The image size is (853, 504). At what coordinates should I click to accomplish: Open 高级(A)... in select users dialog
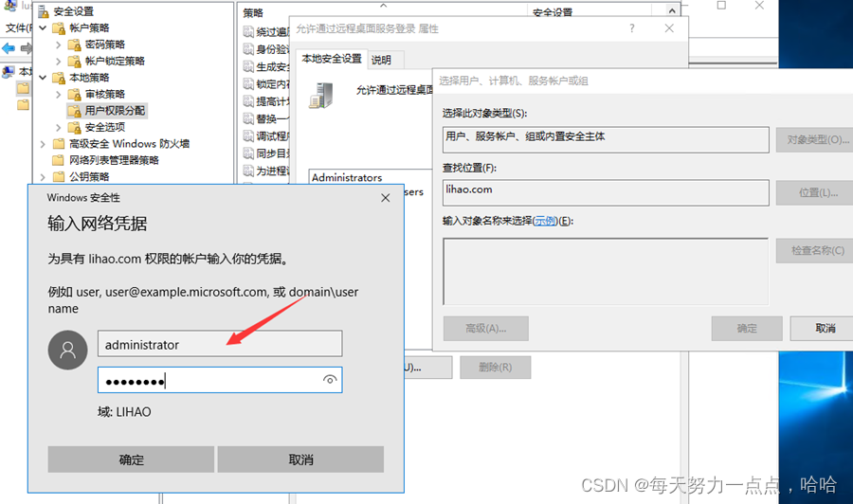486,329
